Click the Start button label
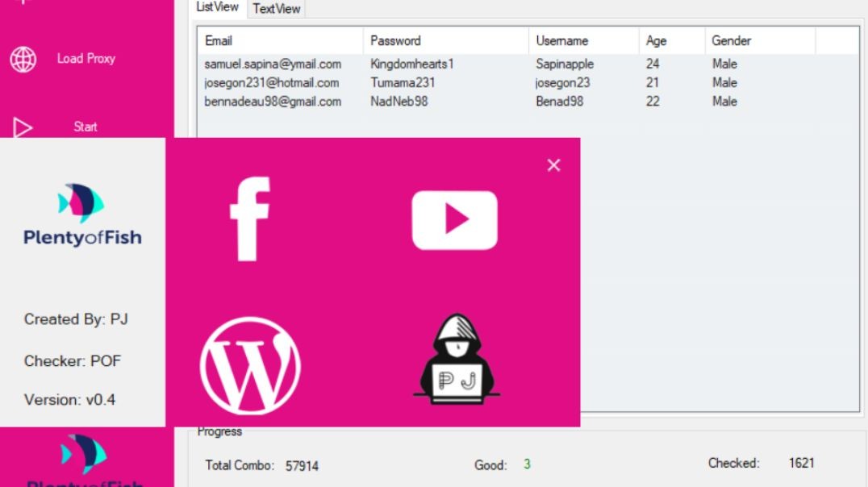 click(86, 127)
